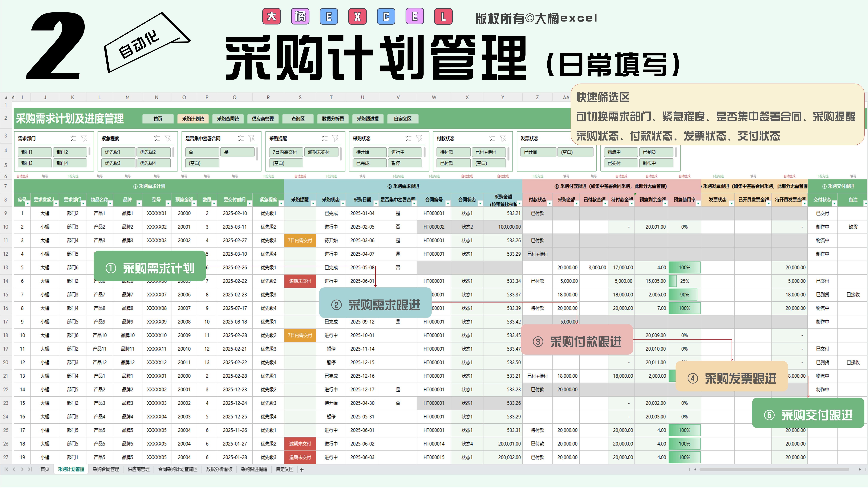Viewport: 868px width, 488px height.
Task: Add a new sheet with plus icon
Action: [302, 470]
